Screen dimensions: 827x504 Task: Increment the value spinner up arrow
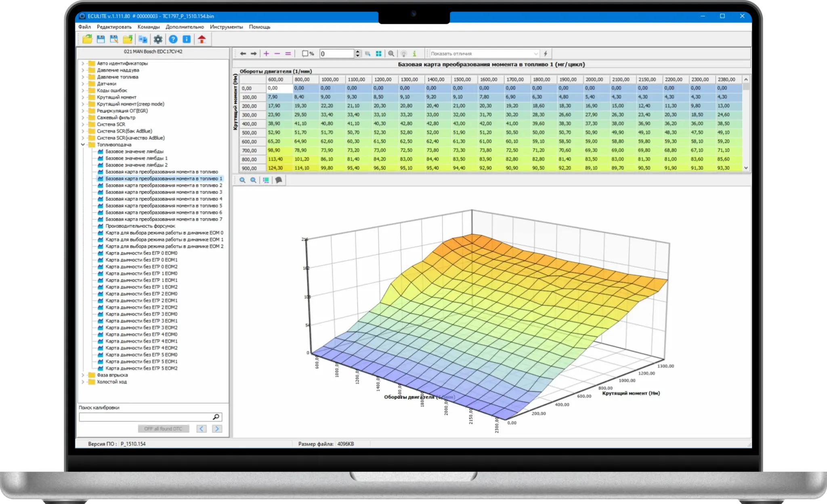357,51
